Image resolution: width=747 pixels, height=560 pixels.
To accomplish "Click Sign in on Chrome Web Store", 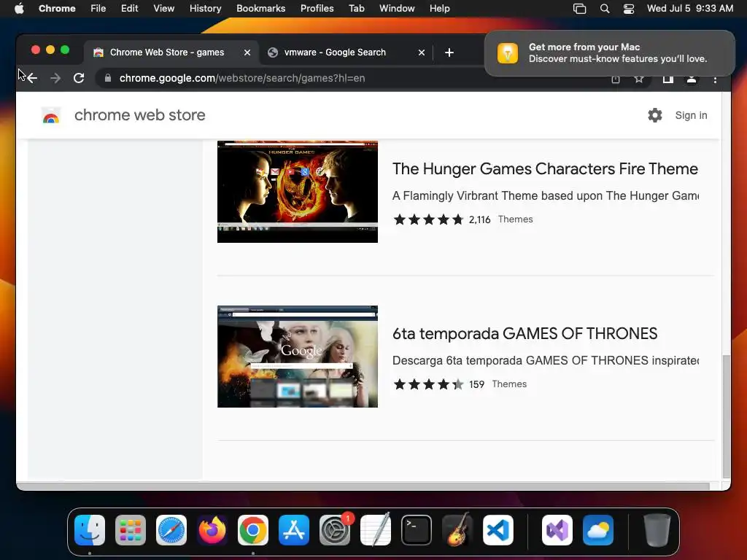I will 691,115.
